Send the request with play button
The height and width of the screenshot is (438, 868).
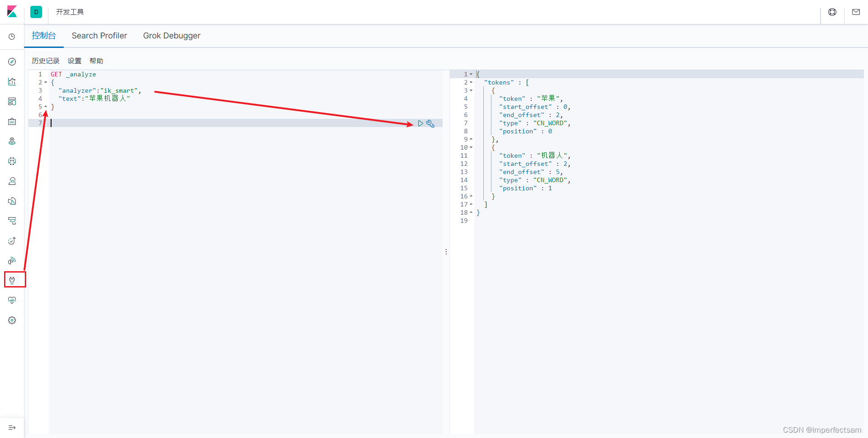[x=420, y=123]
